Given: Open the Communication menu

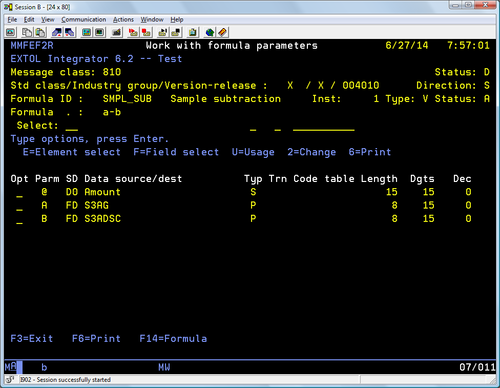Looking at the screenshot, I should coord(84,20).
